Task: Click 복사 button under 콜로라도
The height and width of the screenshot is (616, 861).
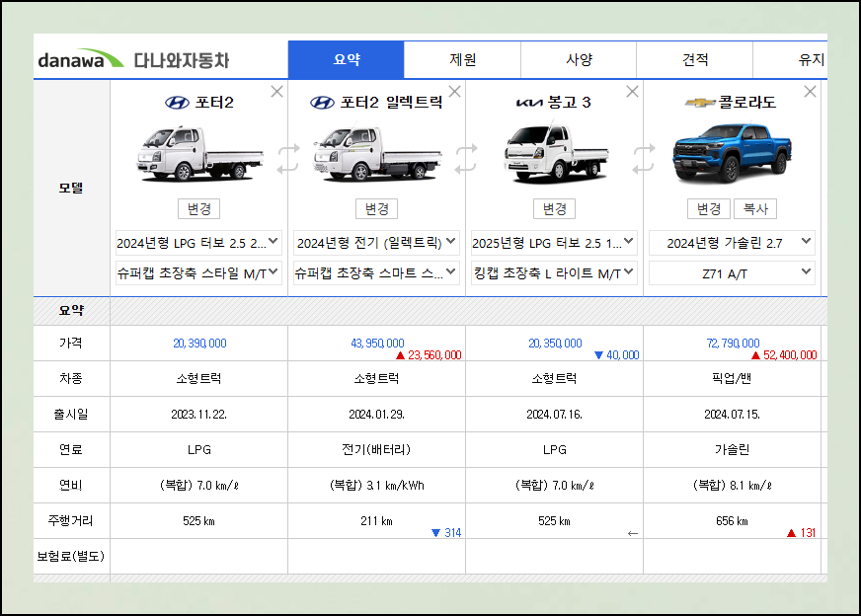Action: point(755,208)
